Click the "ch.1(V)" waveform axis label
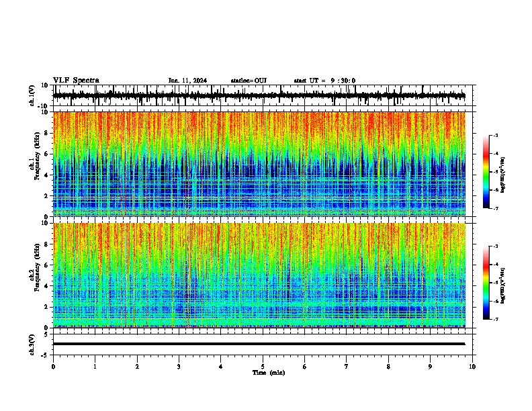 point(32,95)
